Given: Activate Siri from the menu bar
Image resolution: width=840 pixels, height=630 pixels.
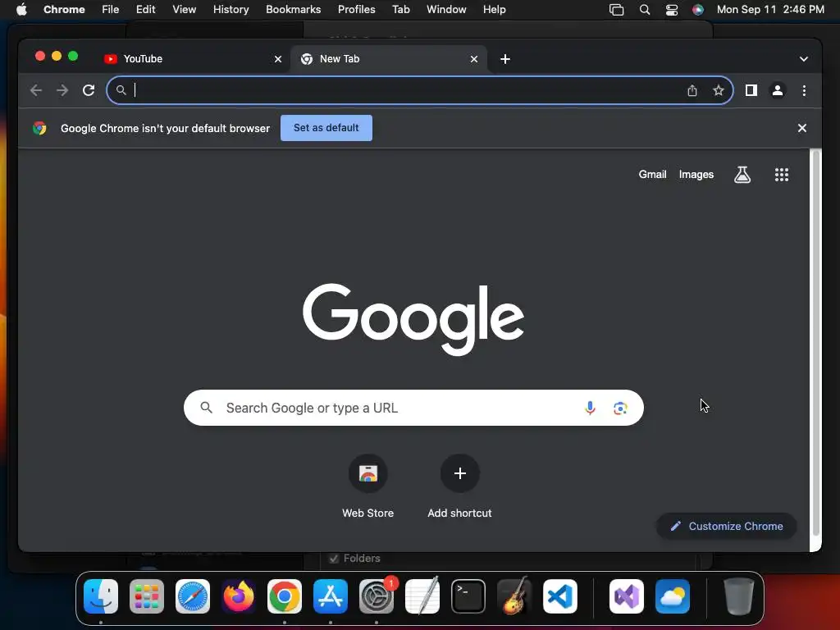Looking at the screenshot, I should click(x=697, y=10).
